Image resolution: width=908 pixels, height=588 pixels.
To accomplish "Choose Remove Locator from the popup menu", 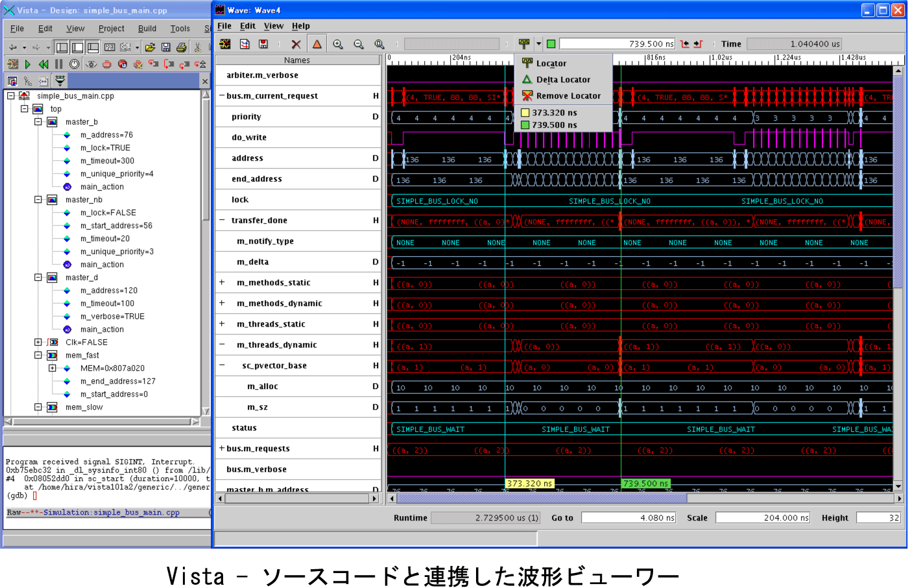I will (x=562, y=96).
